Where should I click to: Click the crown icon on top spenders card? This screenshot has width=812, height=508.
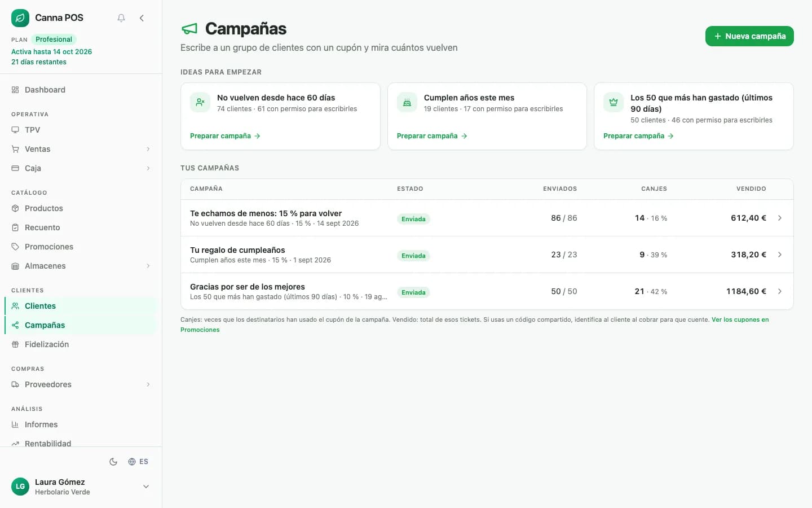(614, 102)
